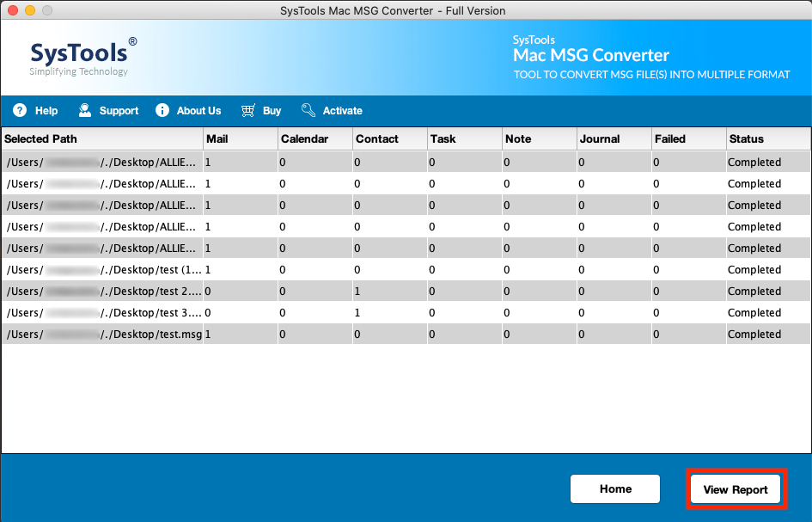Open the Support person icon
This screenshot has height=522, width=812.
[x=85, y=110]
